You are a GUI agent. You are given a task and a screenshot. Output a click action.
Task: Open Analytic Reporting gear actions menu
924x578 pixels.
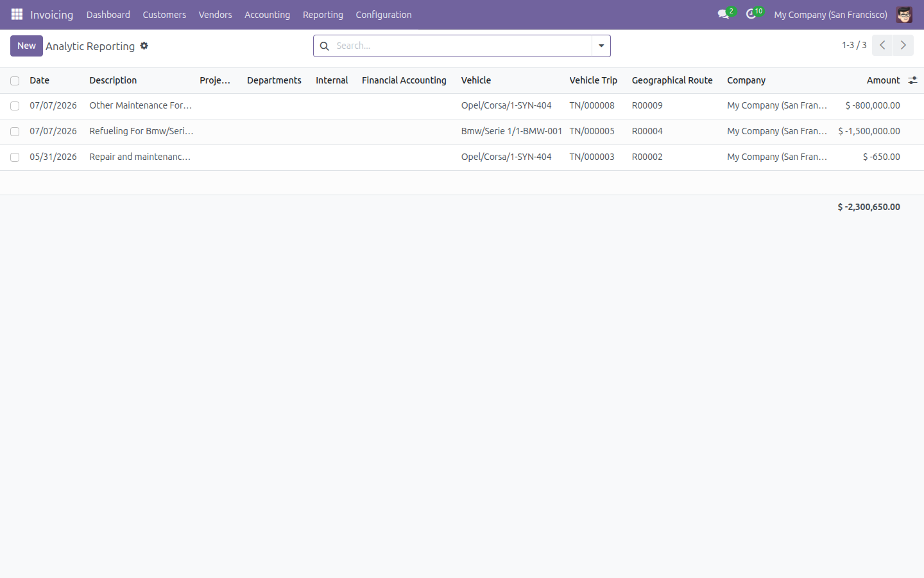[144, 46]
